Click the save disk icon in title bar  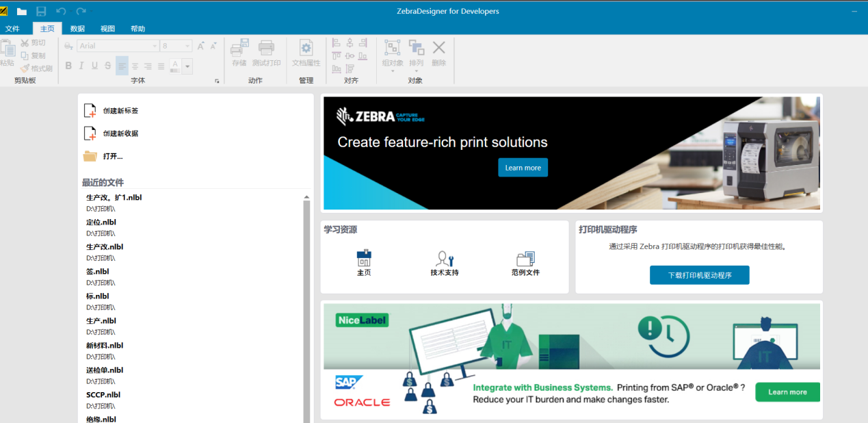pyautogui.click(x=41, y=11)
